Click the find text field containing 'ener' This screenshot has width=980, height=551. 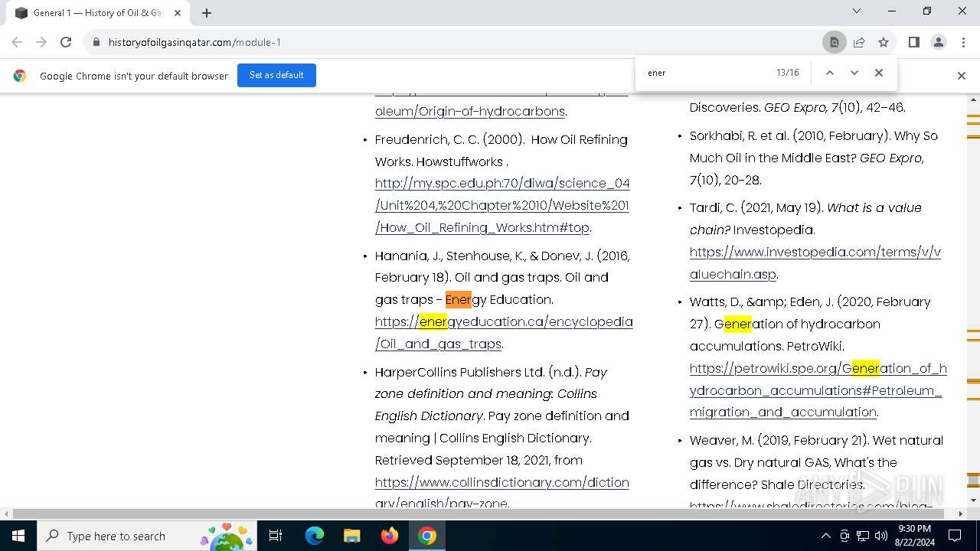click(704, 73)
